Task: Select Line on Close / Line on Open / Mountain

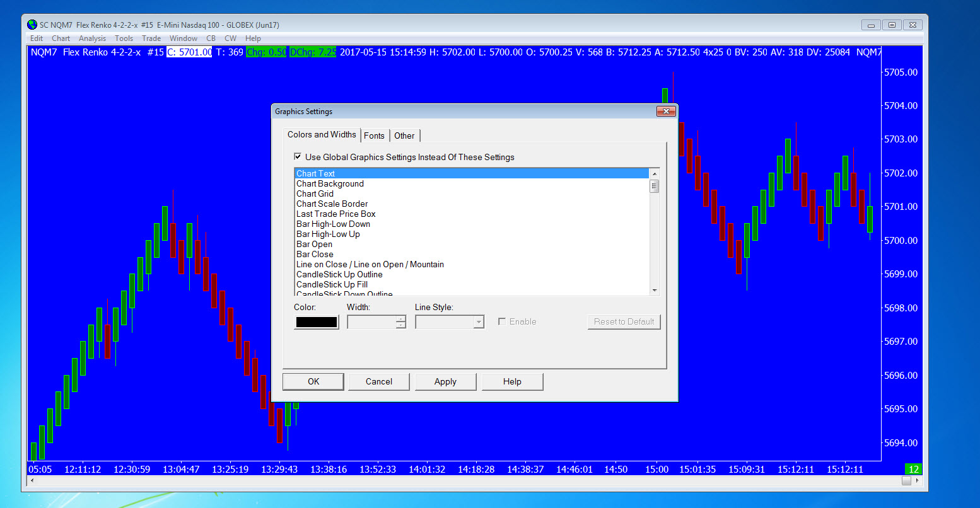Action: coord(472,264)
